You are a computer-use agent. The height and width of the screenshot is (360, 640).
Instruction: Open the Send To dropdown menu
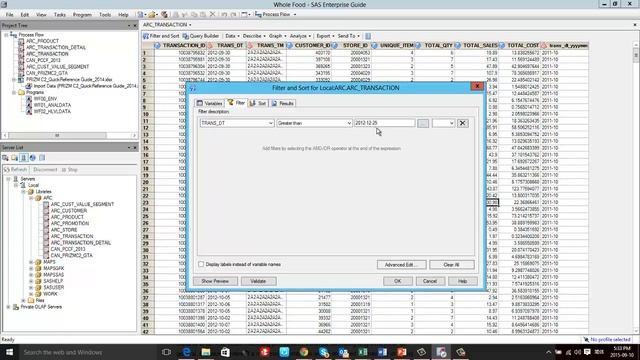click(349, 36)
